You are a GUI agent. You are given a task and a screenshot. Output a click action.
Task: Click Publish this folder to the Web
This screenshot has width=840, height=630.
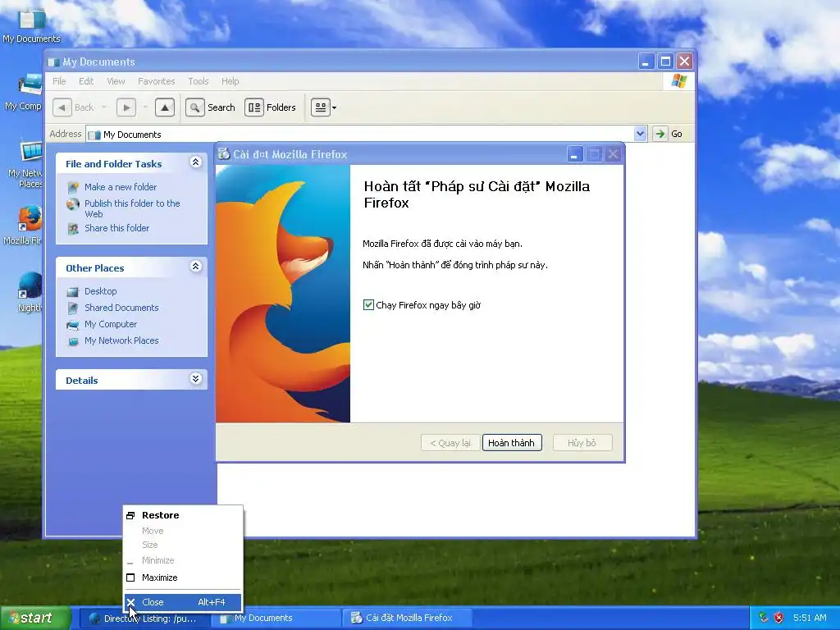pos(132,208)
